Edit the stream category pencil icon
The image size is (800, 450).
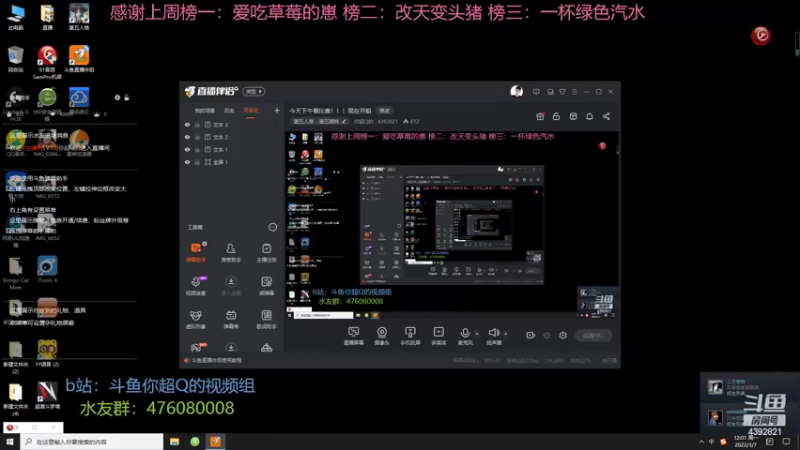(x=344, y=121)
